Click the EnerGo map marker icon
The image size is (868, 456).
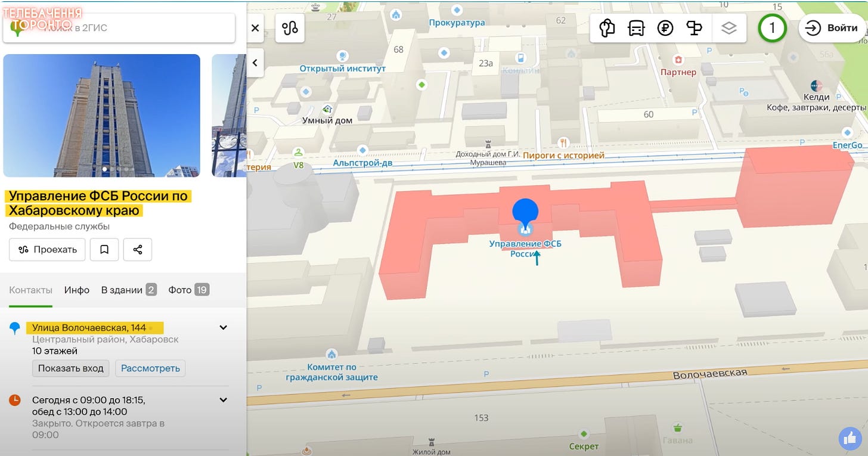848,133
